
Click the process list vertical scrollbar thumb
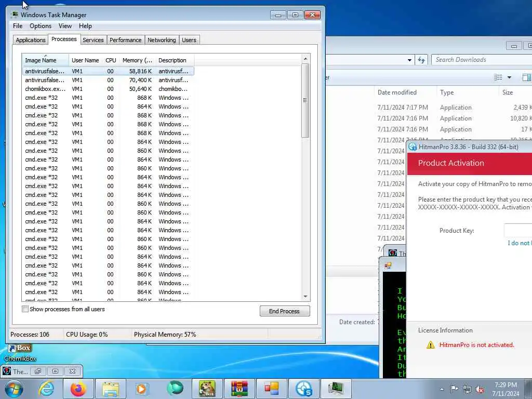[305, 100]
